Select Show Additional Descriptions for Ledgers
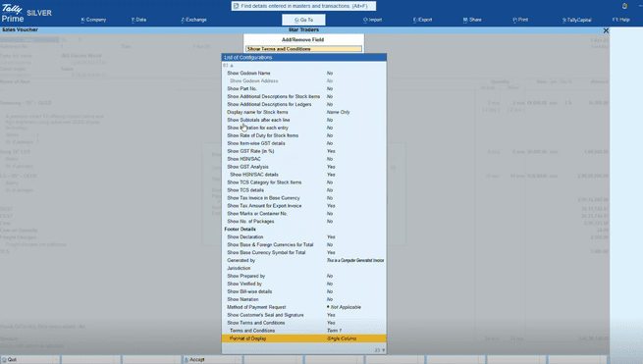Screen dimensions: 643x364 [x=304, y=104]
